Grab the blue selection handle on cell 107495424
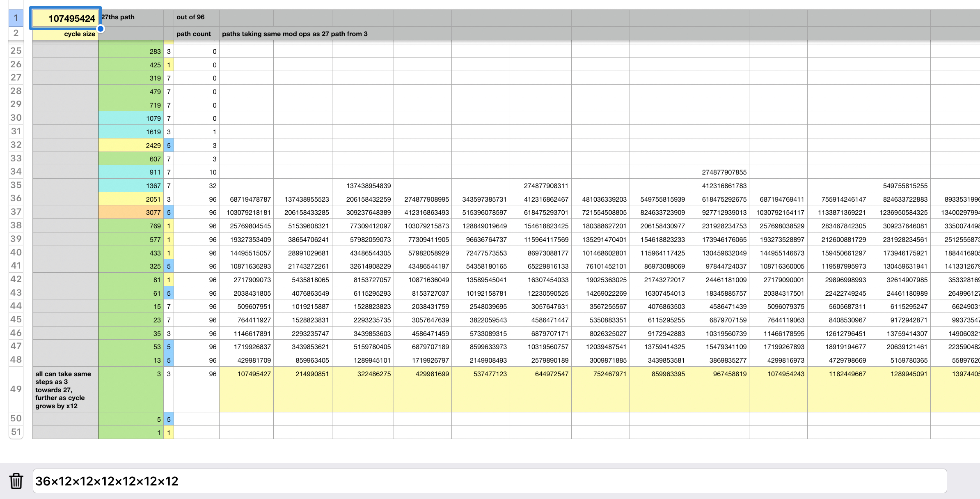Image resolution: width=980 pixels, height=499 pixels. (x=101, y=29)
